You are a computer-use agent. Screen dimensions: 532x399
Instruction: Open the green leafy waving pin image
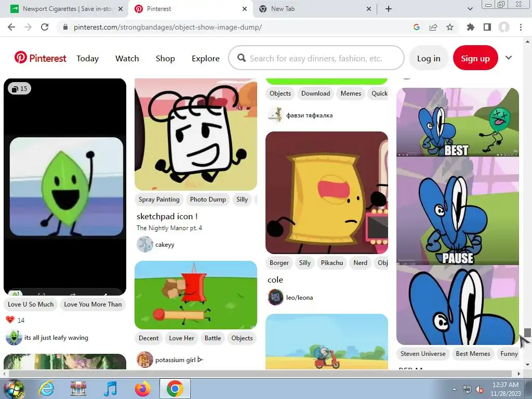(x=65, y=187)
